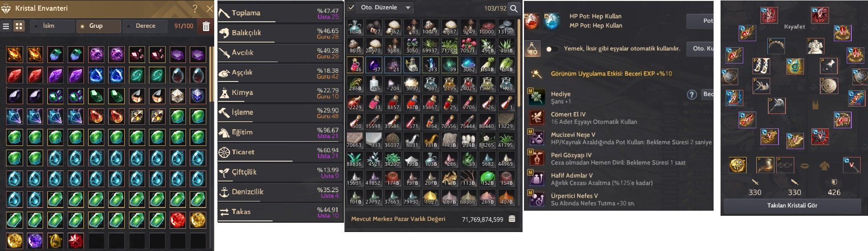Click the trash can icon in Kristal Envanteri

(206, 26)
